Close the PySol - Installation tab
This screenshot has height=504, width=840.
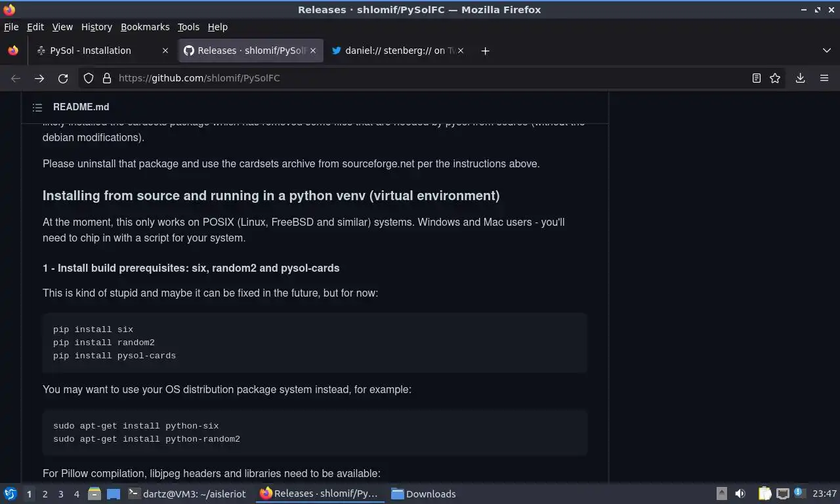point(165,51)
